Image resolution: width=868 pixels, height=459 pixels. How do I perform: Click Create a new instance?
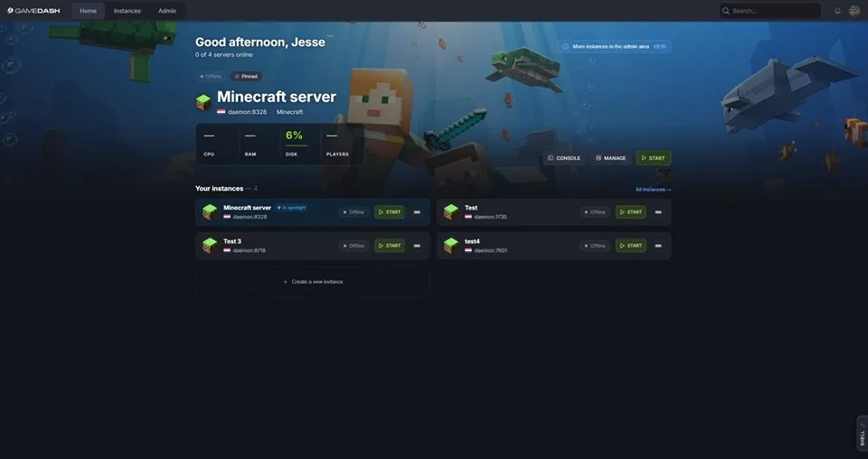[x=313, y=282]
